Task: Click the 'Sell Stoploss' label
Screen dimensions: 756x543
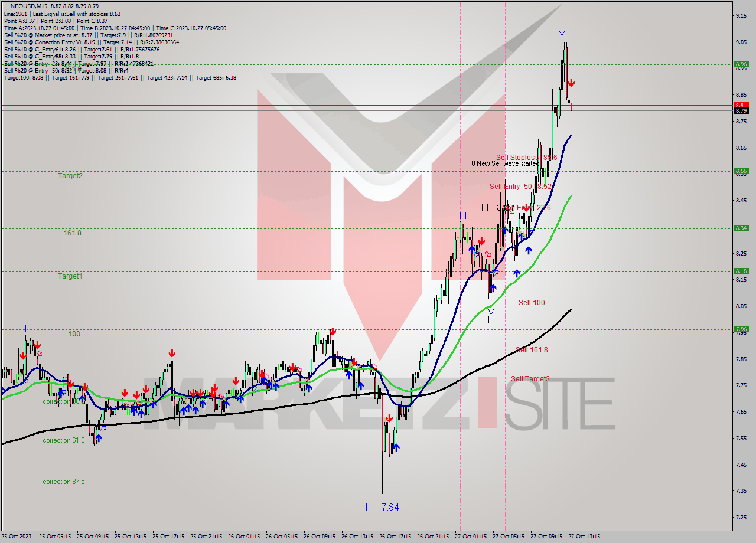Action: 526,158
